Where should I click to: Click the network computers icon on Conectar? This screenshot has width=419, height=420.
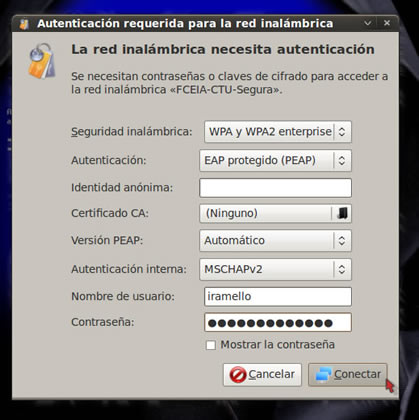tap(323, 375)
